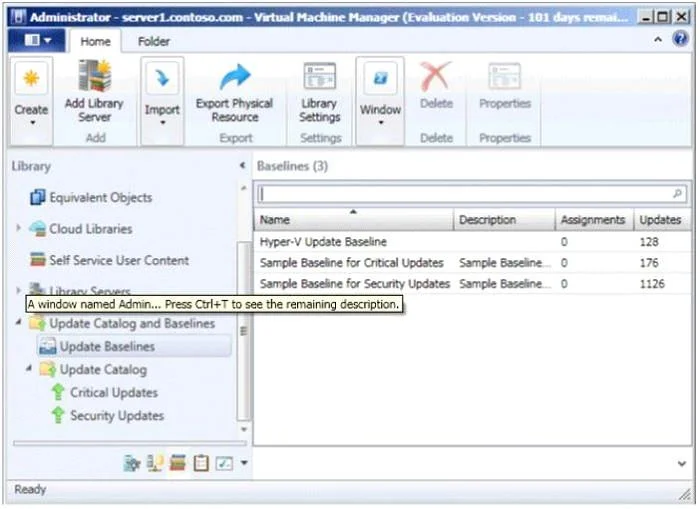Click the Delete ribbon button
Viewport: 700px width, 509px height.
436,86
